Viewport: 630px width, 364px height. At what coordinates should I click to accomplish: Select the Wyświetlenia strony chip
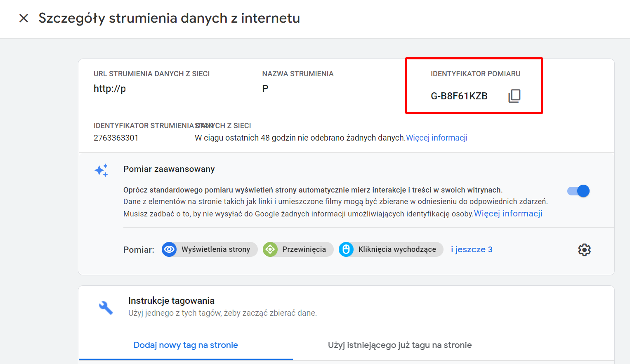[x=210, y=249]
